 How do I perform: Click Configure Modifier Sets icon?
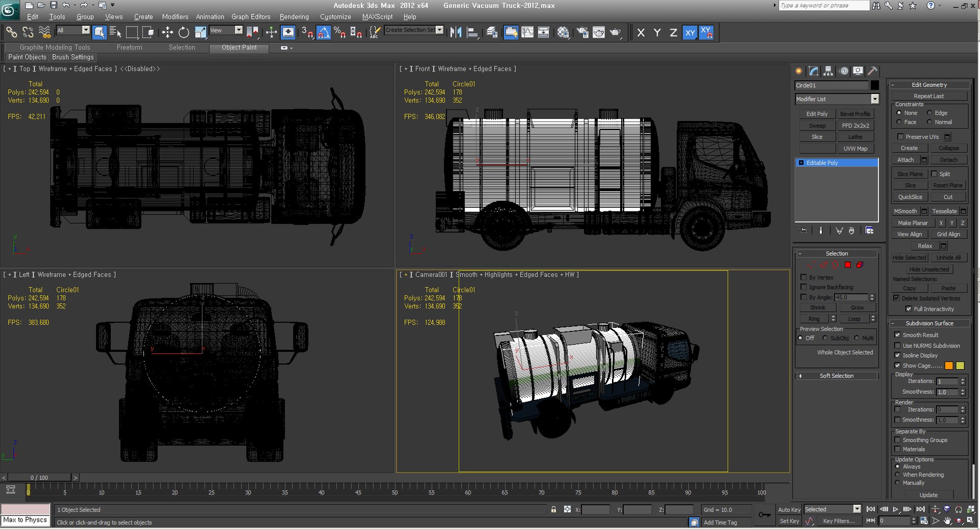pos(869,230)
